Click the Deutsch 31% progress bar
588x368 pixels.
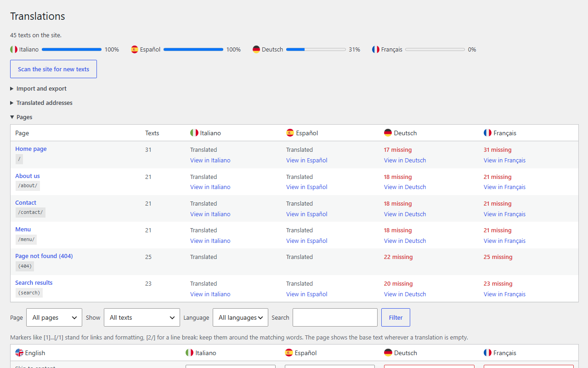pos(316,49)
